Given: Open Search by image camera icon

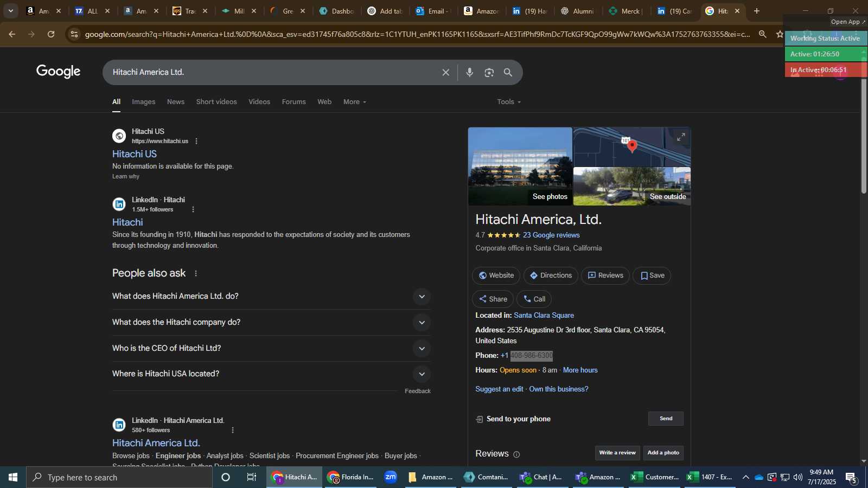Looking at the screenshot, I should pyautogui.click(x=489, y=73).
